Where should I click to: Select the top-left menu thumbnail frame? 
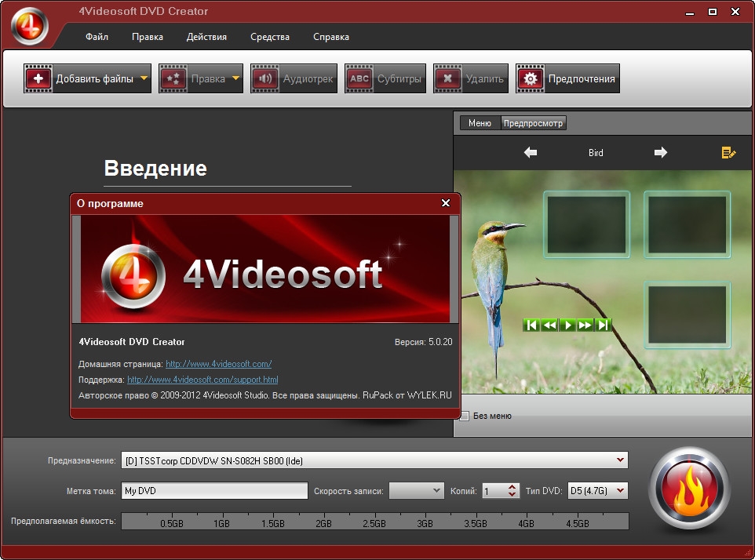[587, 224]
